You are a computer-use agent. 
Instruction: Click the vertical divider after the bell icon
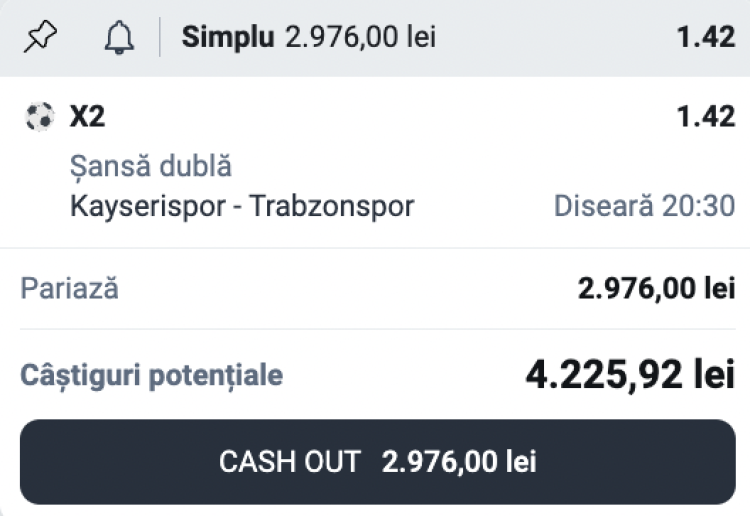[x=160, y=38]
